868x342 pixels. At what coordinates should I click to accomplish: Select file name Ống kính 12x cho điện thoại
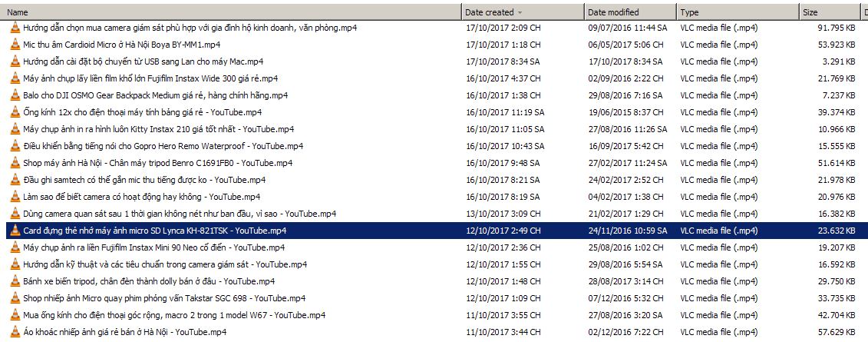coord(142,112)
